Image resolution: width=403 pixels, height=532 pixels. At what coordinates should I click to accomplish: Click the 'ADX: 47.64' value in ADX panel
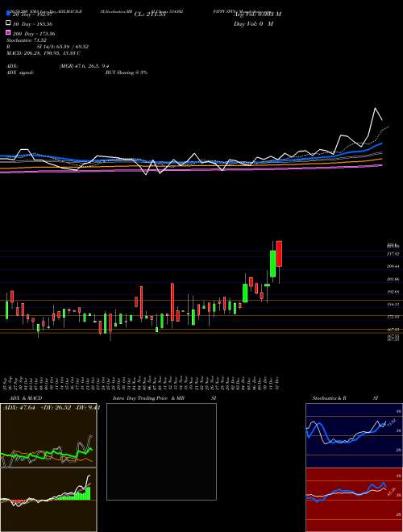(18, 408)
